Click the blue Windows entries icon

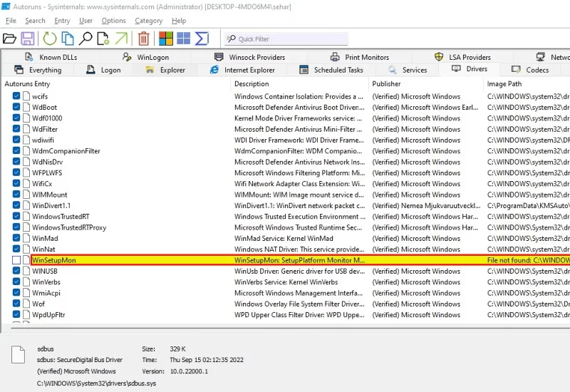[x=184, y=38]
